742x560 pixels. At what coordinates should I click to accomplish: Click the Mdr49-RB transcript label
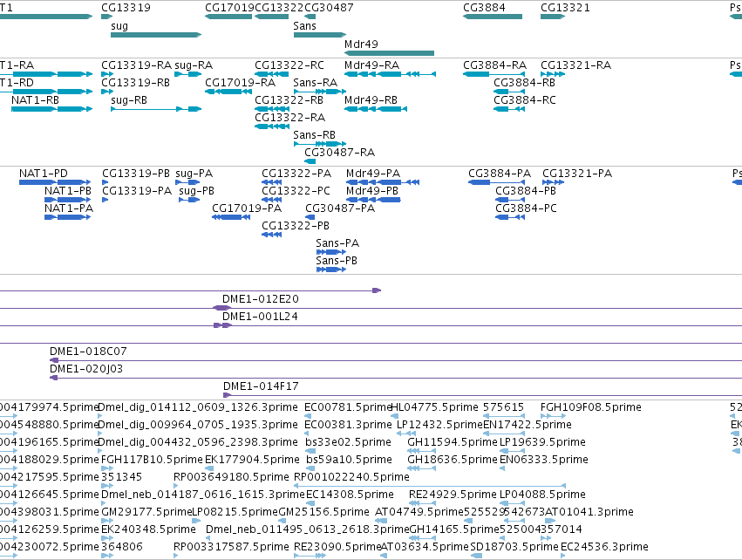click(371, 100)
